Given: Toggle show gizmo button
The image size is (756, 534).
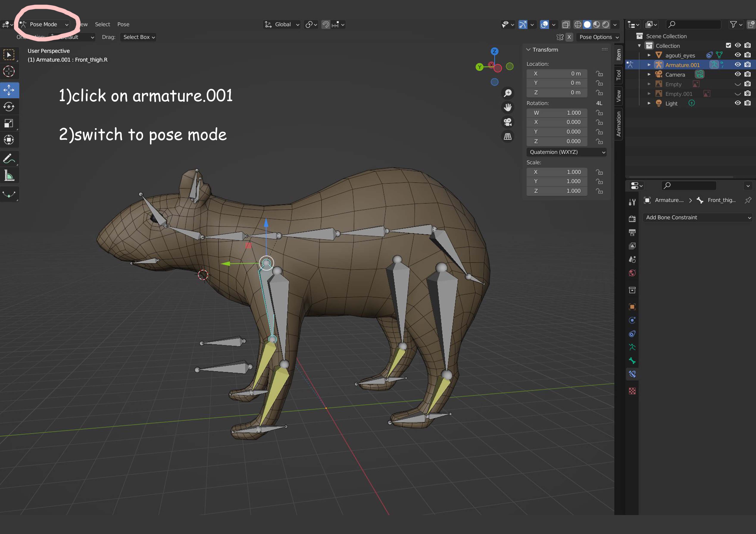Looking at the screenshot, I should coord(523,24).
